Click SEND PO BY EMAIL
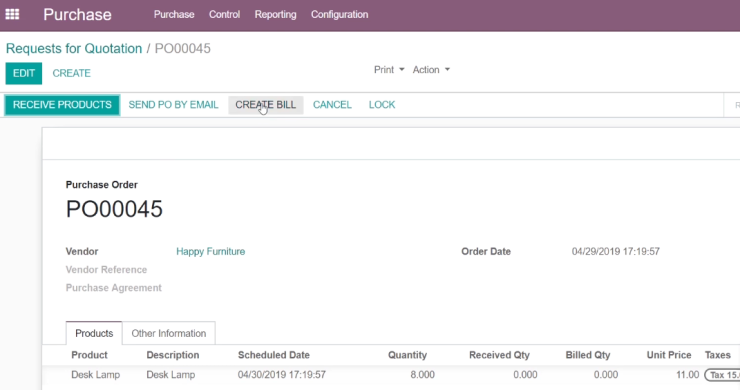Screen dimensions: 740x390 pos(173,105)
